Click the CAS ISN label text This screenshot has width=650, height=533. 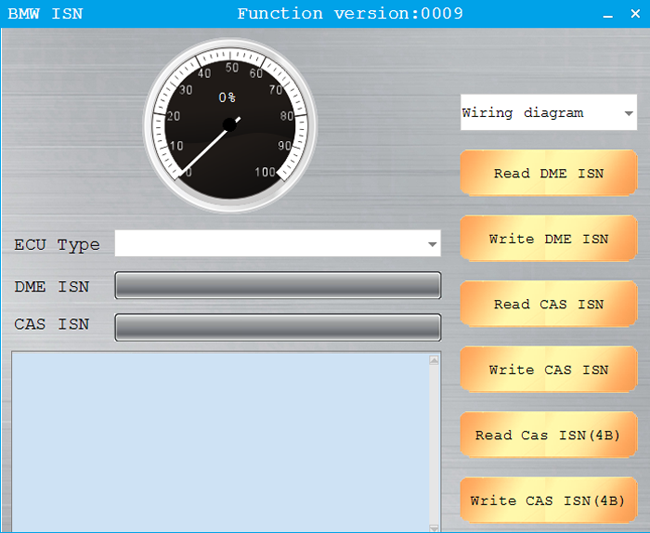[51, 324]
